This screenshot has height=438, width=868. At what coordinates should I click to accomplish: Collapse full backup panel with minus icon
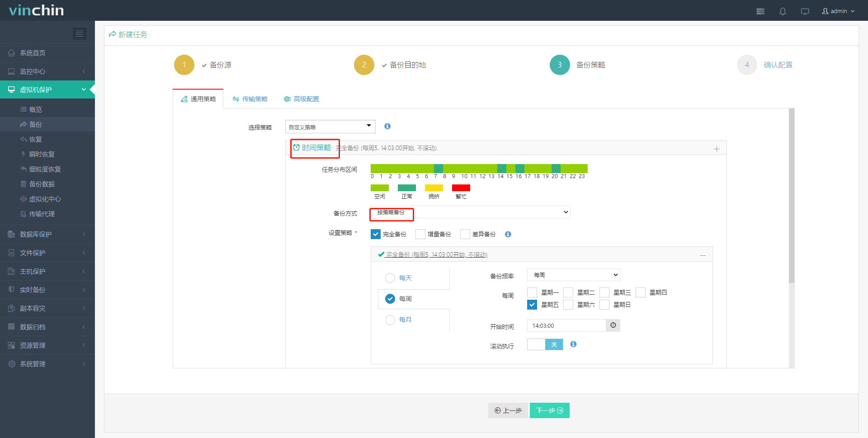tap(703, 255)
